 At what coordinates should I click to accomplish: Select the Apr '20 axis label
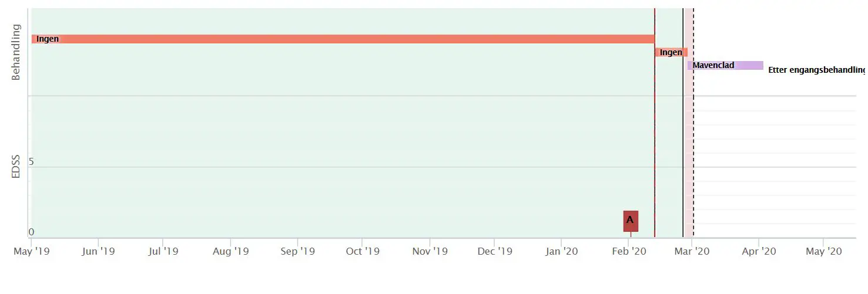[759, 252]
